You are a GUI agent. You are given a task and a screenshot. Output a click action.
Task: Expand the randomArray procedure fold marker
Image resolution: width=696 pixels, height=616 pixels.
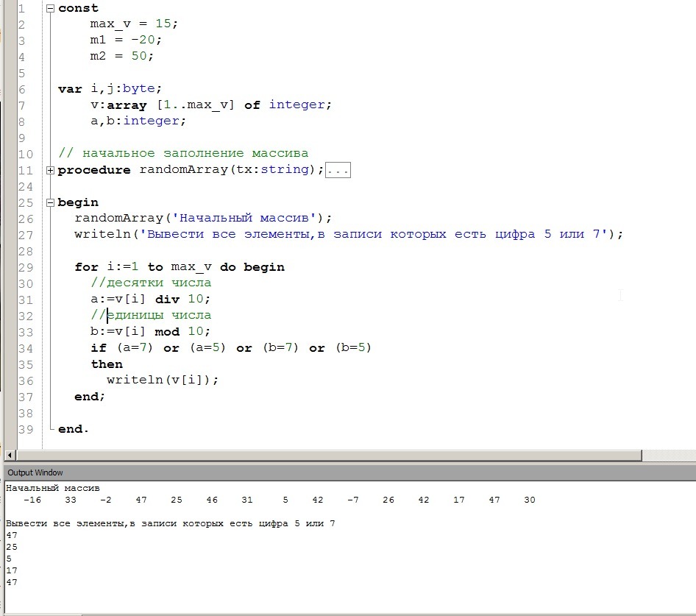point(50,170)
